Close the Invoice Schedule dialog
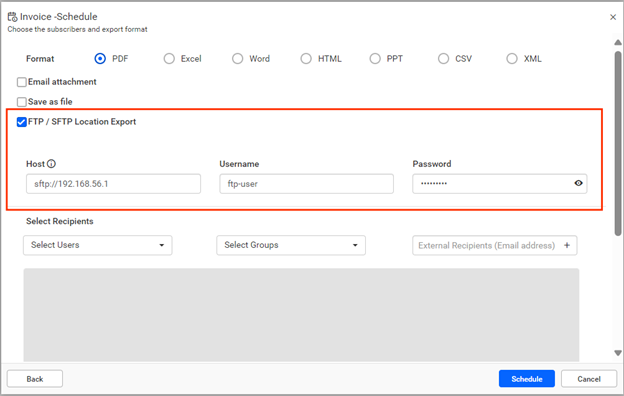 [613, 17]
